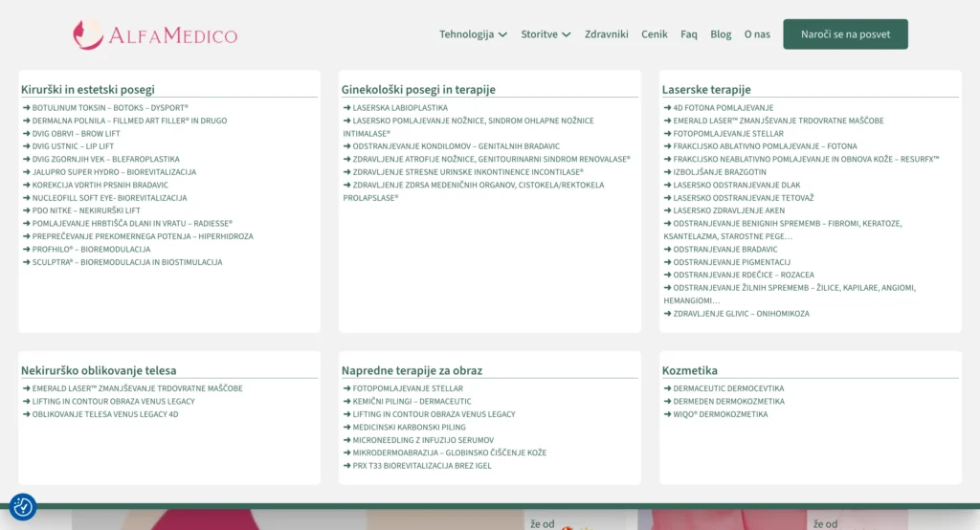Select Kemični pilingi – Dermaceutic link
The image size is (980, 530).
click(x=412, y=402)
